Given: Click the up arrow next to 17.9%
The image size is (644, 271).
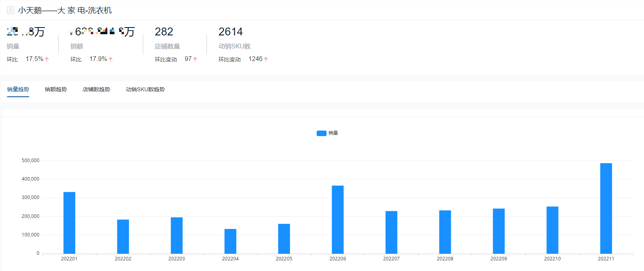Looking at the screenshot, I should point(111,59).
